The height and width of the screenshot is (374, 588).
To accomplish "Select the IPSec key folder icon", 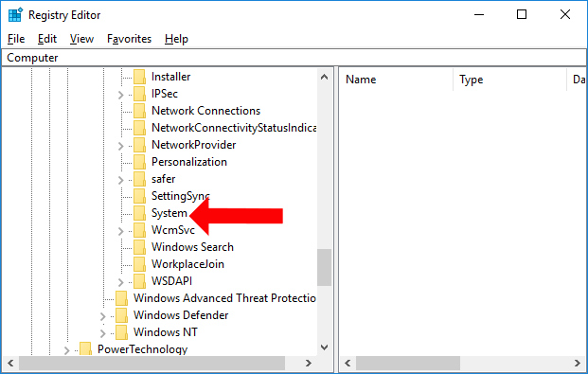I will coord(139,94).
